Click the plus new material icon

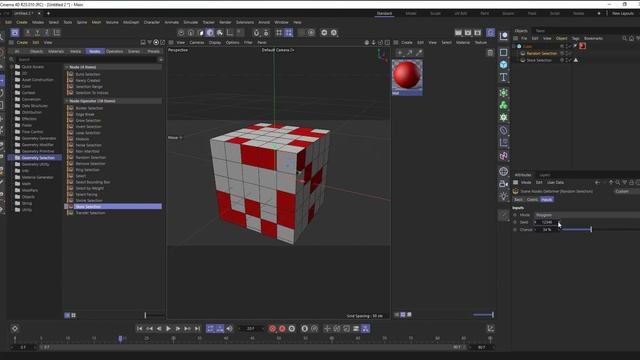pyautogui.click(x=400, y=53)
